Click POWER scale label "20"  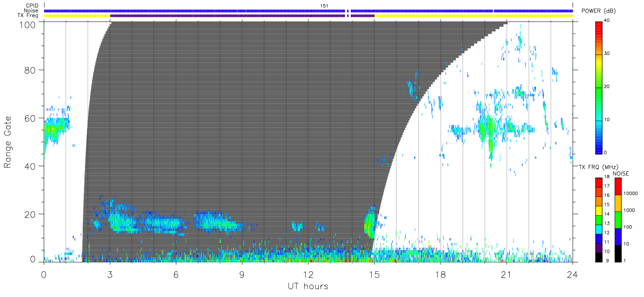pos(608,86)
